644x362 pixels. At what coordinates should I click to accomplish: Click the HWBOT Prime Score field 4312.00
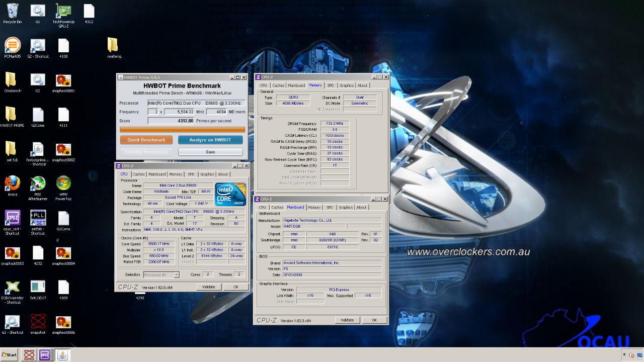[171, 121]
